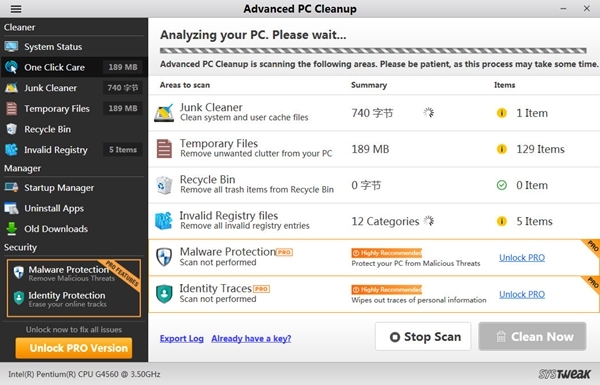Open Temporary Files sidebar entry
Screen dimensions: 600x385
(x=74, y=109)
